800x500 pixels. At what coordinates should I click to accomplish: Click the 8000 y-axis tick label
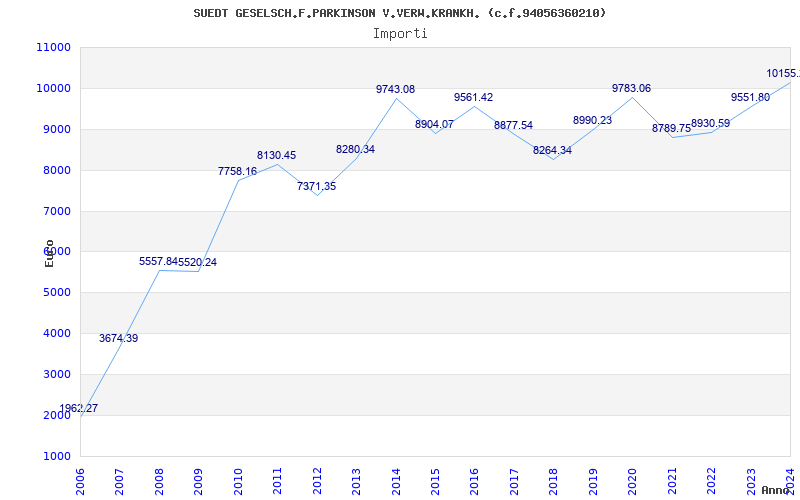(x=56, y=170)
